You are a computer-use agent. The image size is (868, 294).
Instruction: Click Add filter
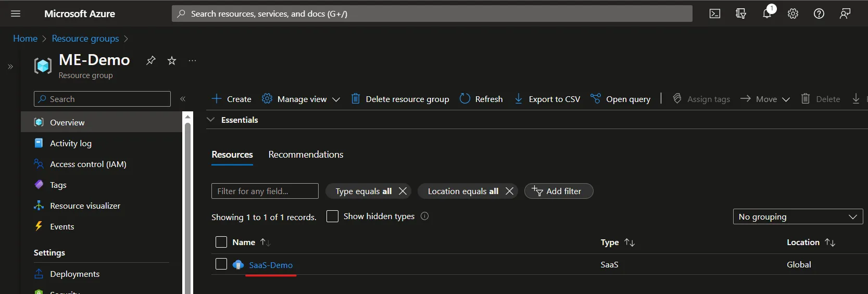559,191
